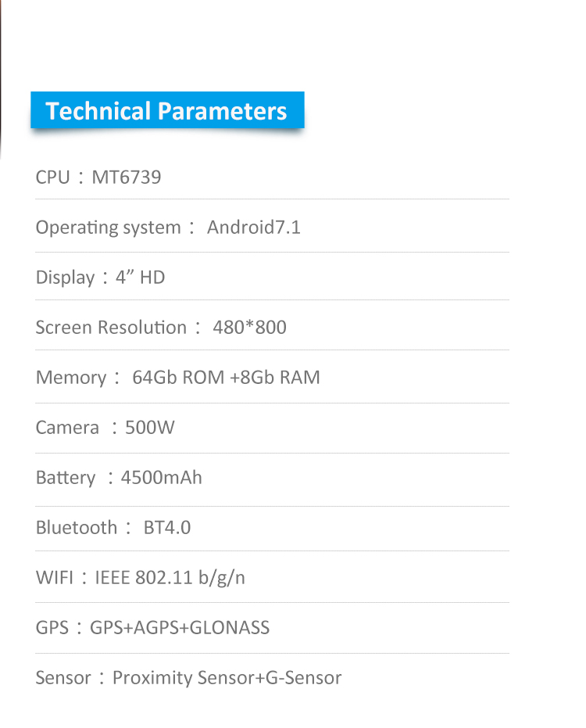This screenshot has height=728, width=586.
Task: Click the "MT6739" chipset value
Action: pos(127,177)
